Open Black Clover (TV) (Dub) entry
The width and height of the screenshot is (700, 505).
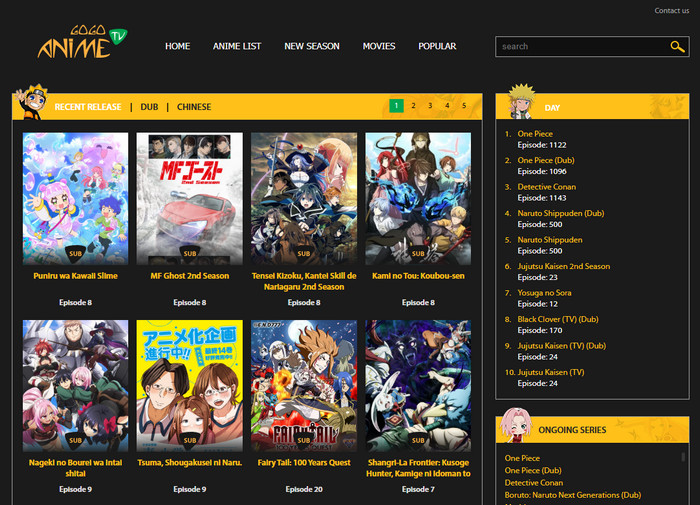click(558, 319)
